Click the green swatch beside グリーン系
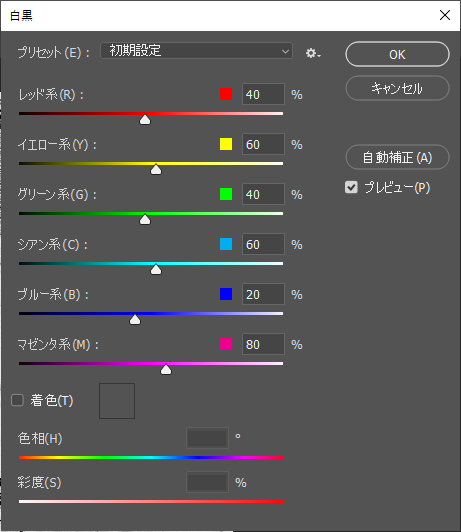Screen dimensions: 461x532 tap(226, 194)
